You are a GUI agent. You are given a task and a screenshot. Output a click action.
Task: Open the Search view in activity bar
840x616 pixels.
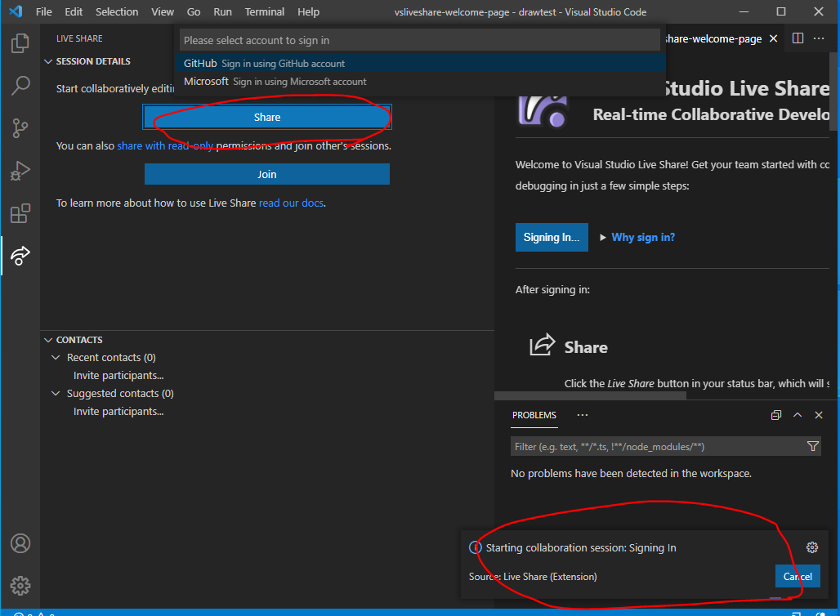click(20, 85)
